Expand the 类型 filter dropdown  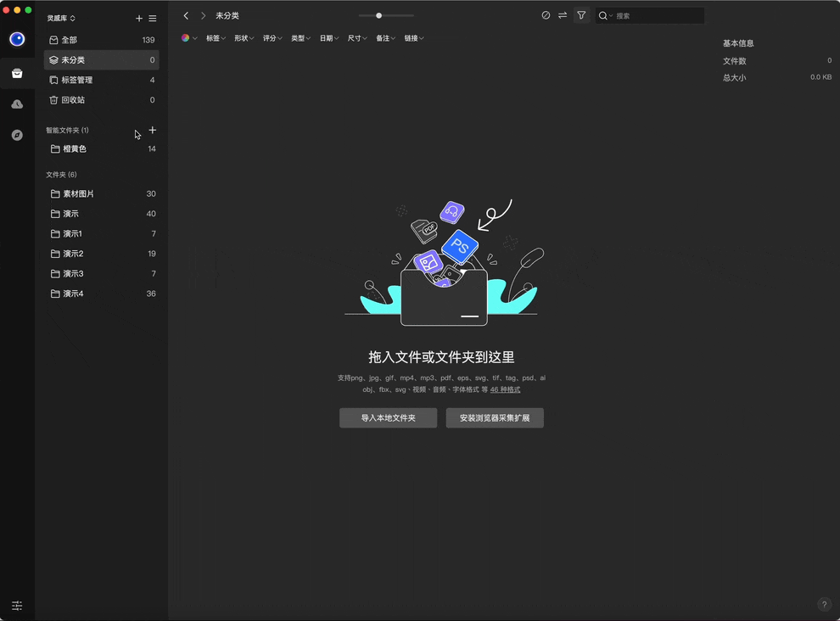(x=300, y=38)
